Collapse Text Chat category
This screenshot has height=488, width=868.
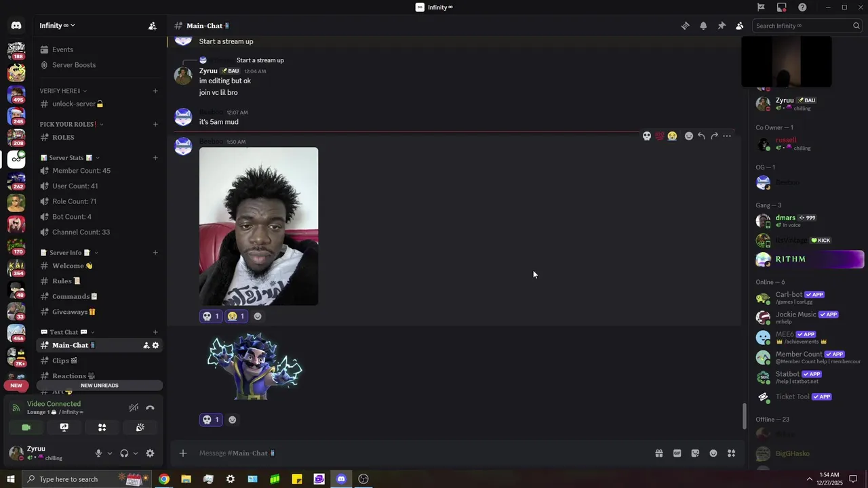point(67,332)
